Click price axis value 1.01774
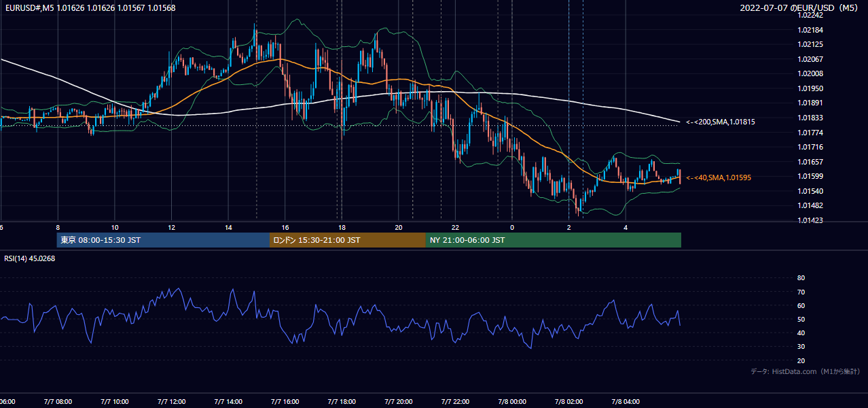Viewport: 868px width, 408px height. pyautogui.click(x=811, y=133)
